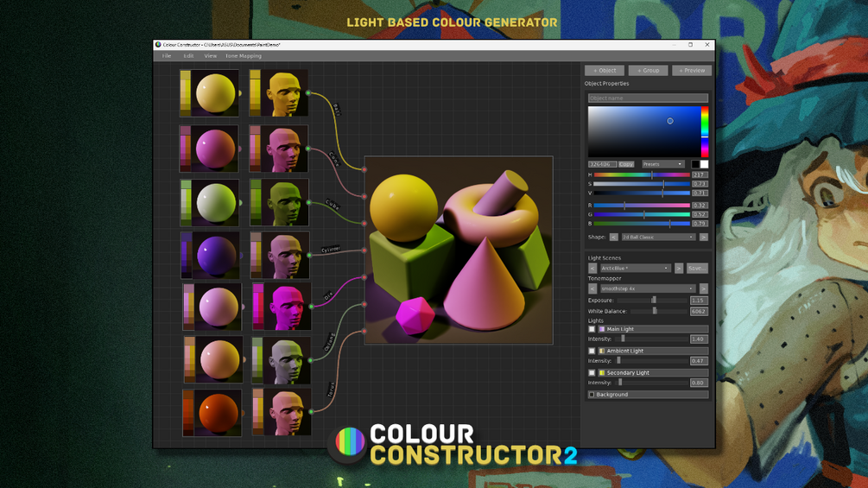
Task: Select the pale green sphere object node
Action: [x=210, y=202]
